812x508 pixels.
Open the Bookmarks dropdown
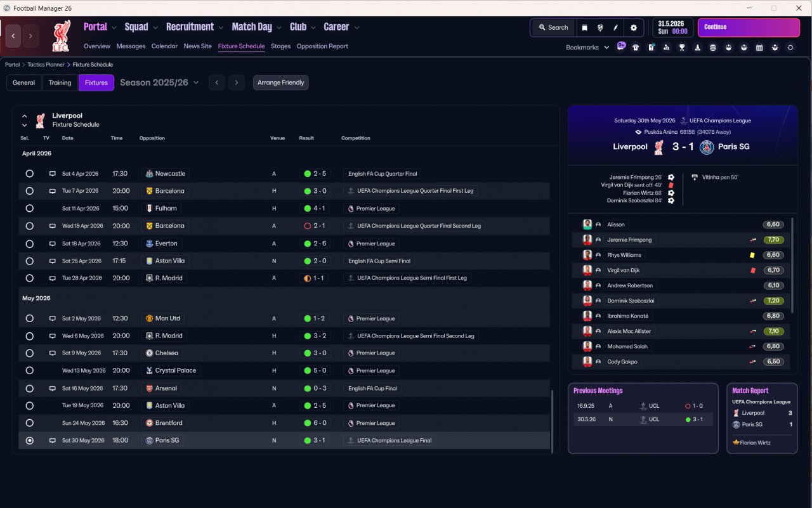587,48
